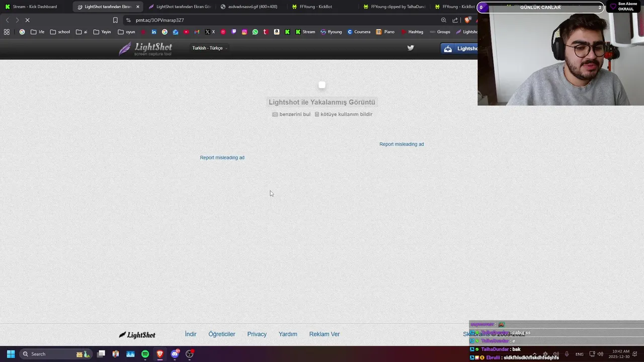Open the site information icon in address bar

[x=128, y=20]
